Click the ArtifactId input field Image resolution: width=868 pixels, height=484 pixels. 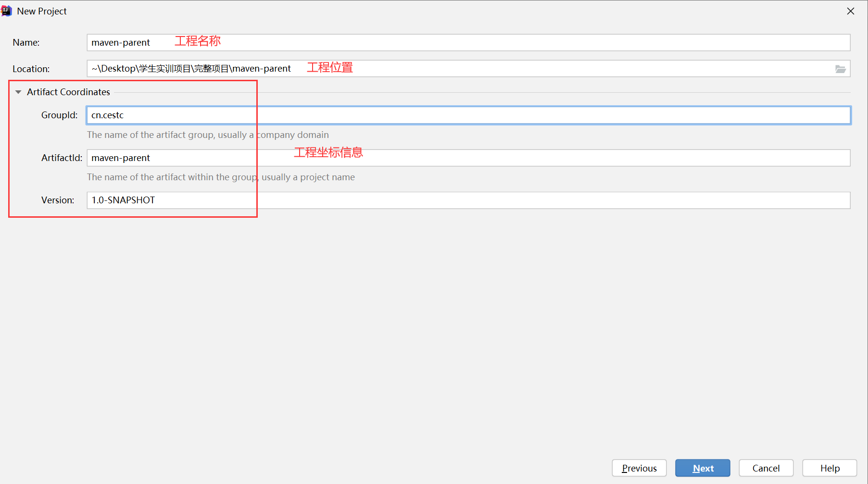coord(468,158)
